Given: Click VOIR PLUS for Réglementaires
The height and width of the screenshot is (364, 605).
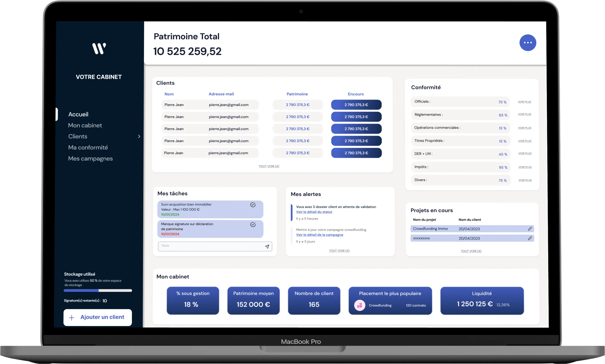Looking at the screenshot, I should [524, 114].
